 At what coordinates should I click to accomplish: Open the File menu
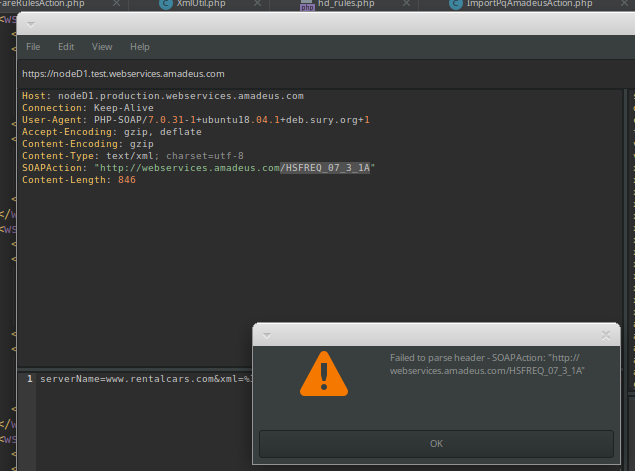click(x=33, y=47)
